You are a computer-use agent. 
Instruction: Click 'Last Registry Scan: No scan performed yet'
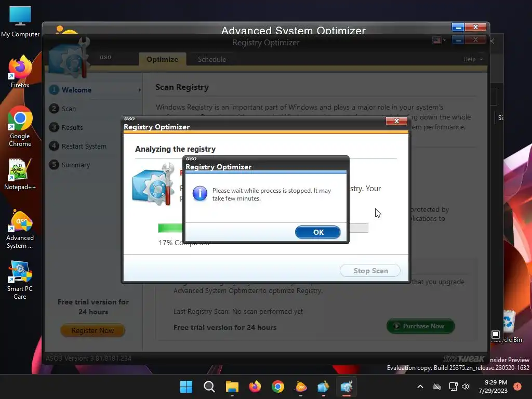coord(238,312)
